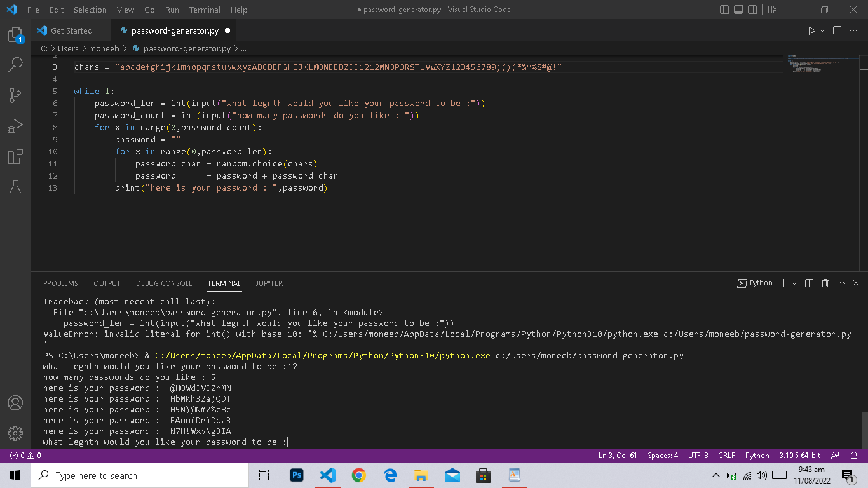Open the Terminal menu in menu bar
The image size is (868, 488).
coord(205,10)
